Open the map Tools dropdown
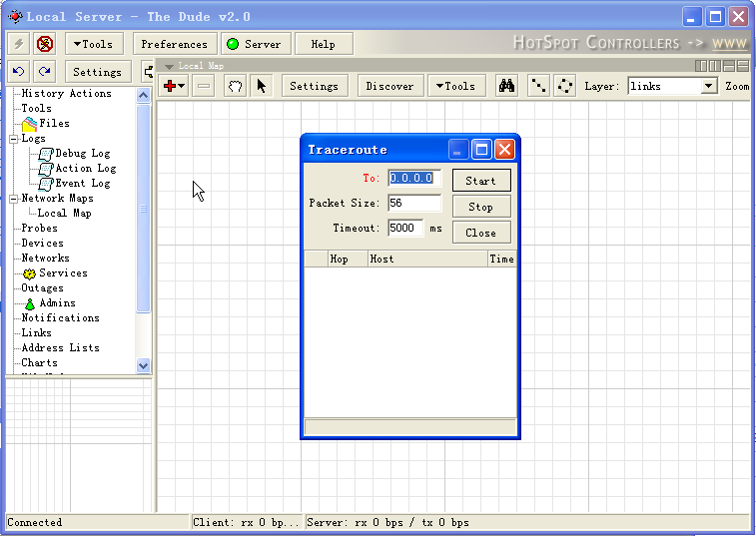The image size is (756, 536). 456,86
